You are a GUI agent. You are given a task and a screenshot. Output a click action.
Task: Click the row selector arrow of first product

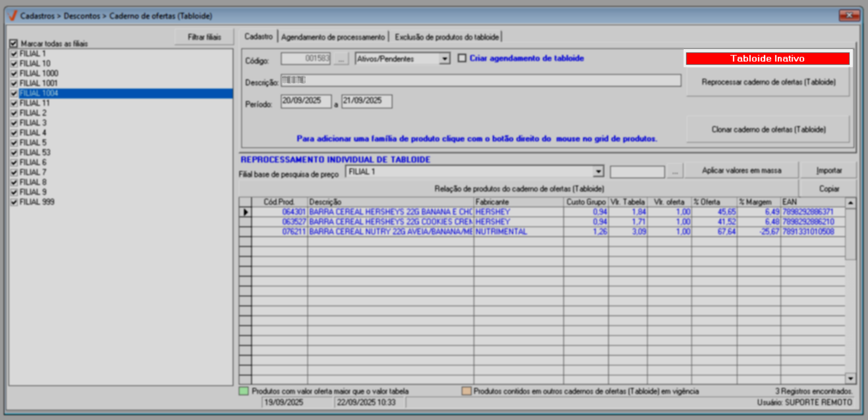[x=246, y=212]
